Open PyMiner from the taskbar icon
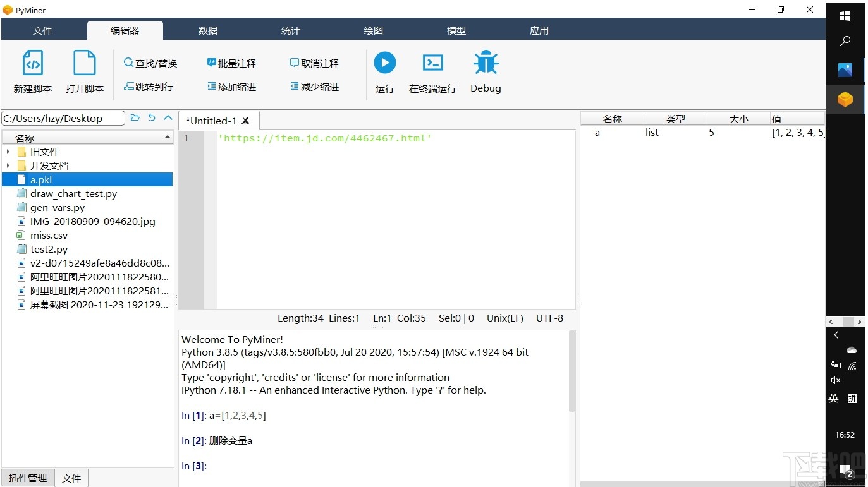This screenshot has height=487, width=868. click(x=845, y=99)
